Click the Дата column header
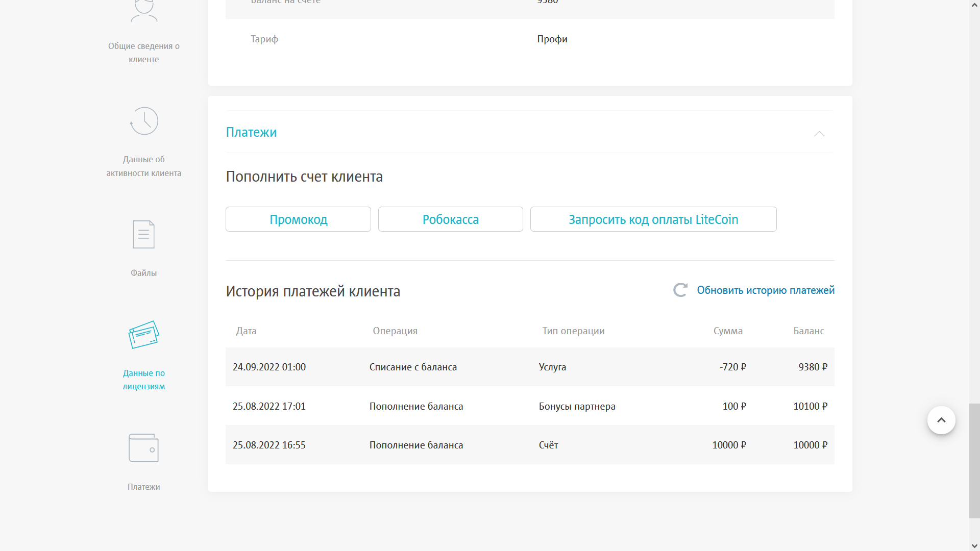The image size is (980, 551). [x=246, y=331]
